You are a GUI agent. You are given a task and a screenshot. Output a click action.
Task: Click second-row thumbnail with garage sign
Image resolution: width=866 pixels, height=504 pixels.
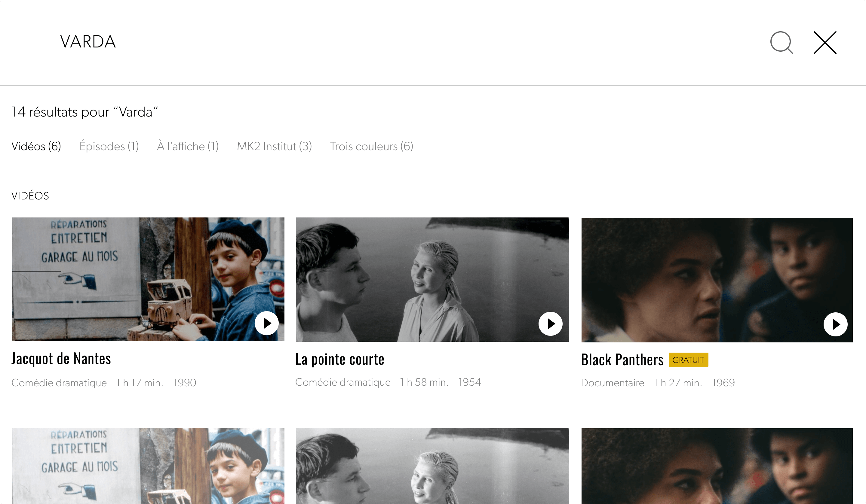point(148,466)
